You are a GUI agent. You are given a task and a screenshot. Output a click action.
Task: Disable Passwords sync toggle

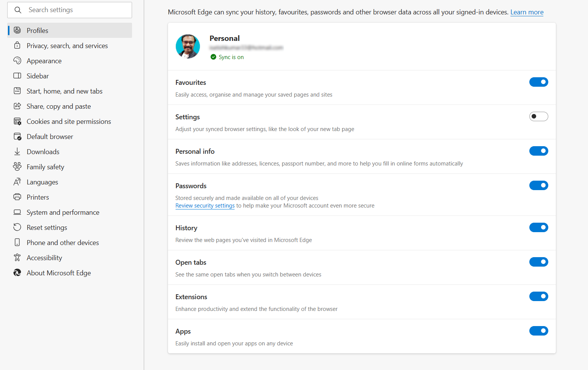pyautogui.click(x=538, y=186)
